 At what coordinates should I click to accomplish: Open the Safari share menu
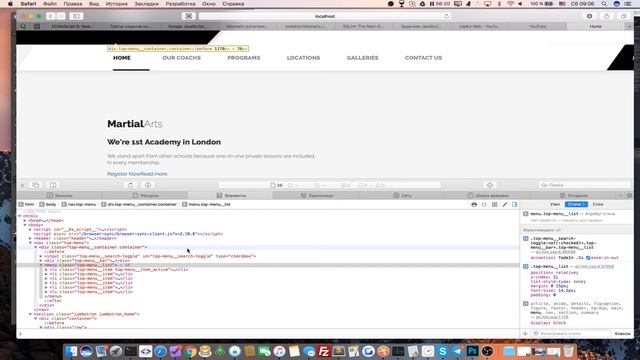pos(607,16)
